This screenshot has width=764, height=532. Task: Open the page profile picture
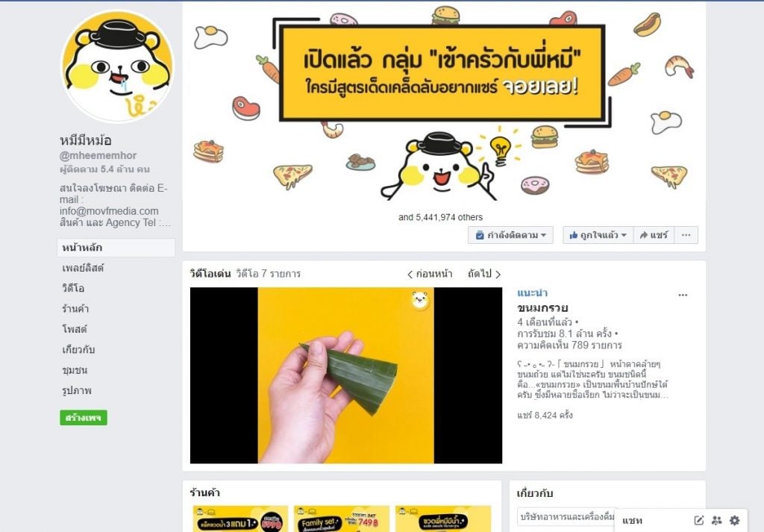(117, 66)
